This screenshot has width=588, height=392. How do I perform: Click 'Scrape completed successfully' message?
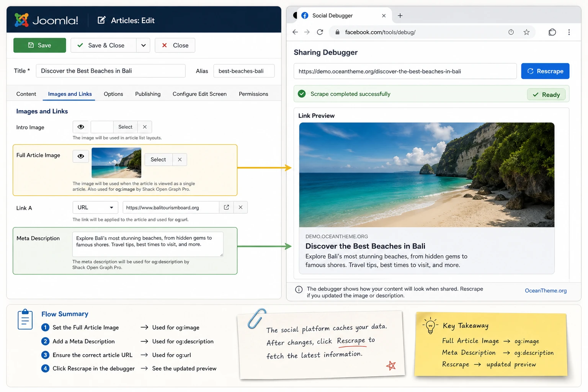click(x=350, y=94)
